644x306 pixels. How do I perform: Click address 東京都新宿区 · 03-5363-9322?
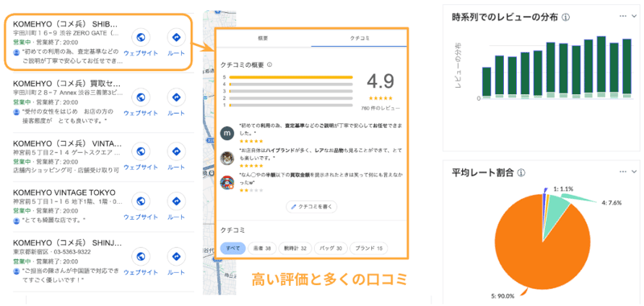(52, 252)
